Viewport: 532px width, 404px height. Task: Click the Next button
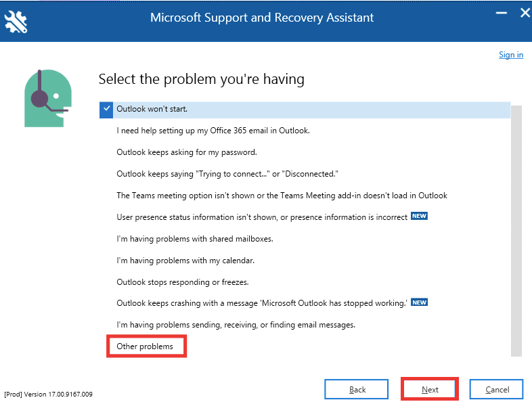[430, 389]
